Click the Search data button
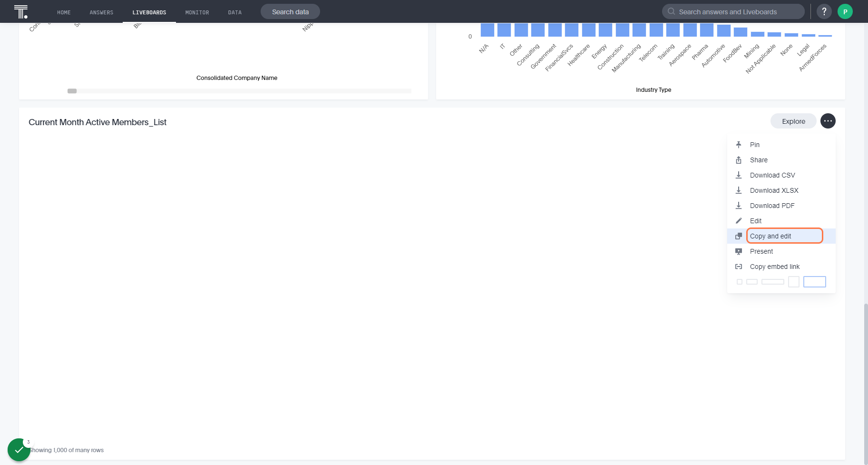 [x=290, y=11]
